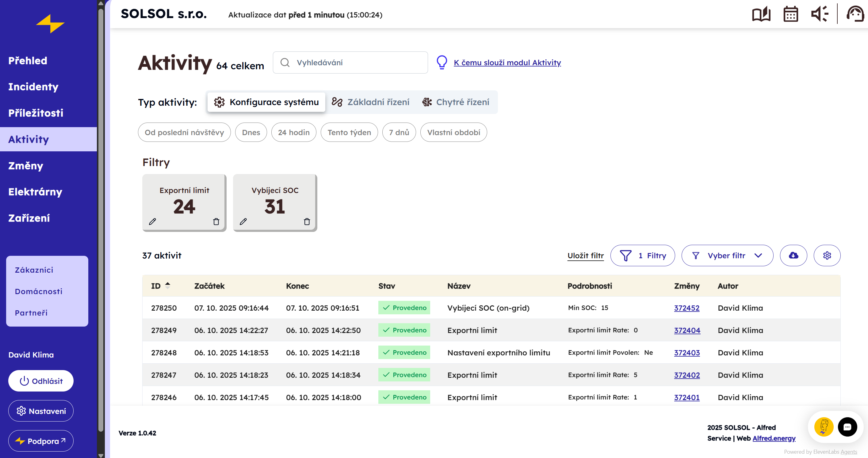Open the chat bubble widget

[847, 427]
